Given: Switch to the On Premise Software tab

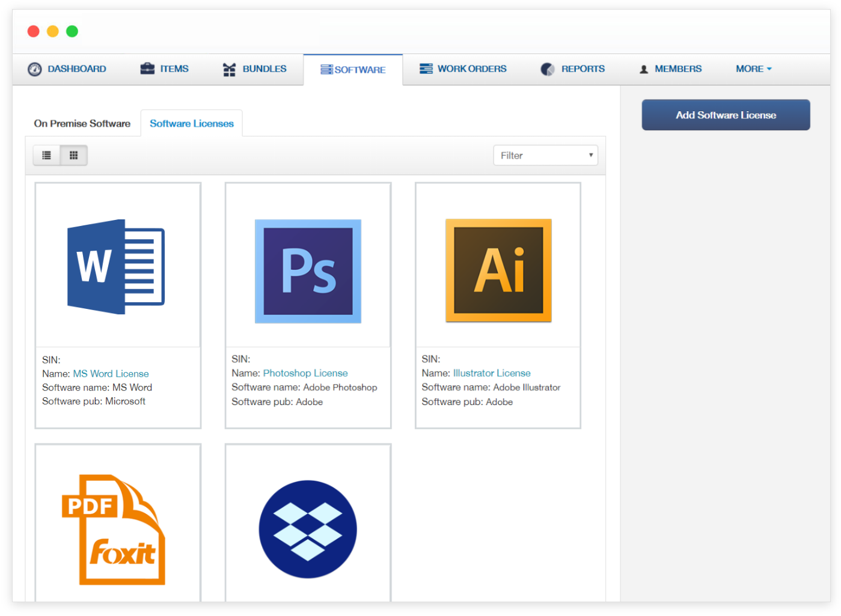Looking at the screenshot, I should click(x=82, y=123).
